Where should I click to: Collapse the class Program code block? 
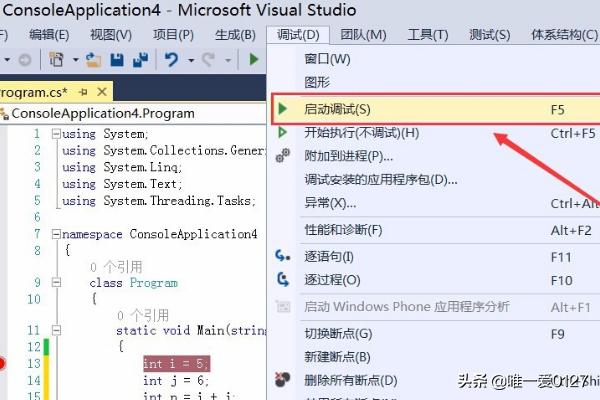[82, 283]
